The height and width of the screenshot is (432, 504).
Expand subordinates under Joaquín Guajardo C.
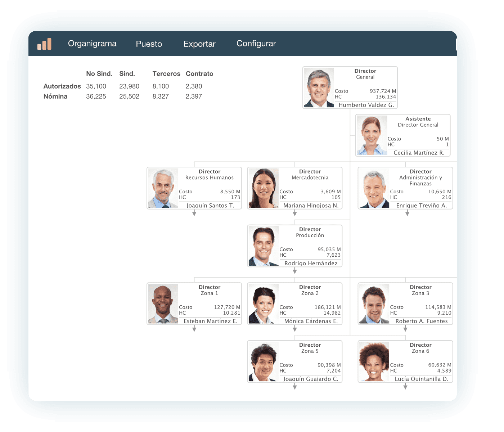point(295,387)
